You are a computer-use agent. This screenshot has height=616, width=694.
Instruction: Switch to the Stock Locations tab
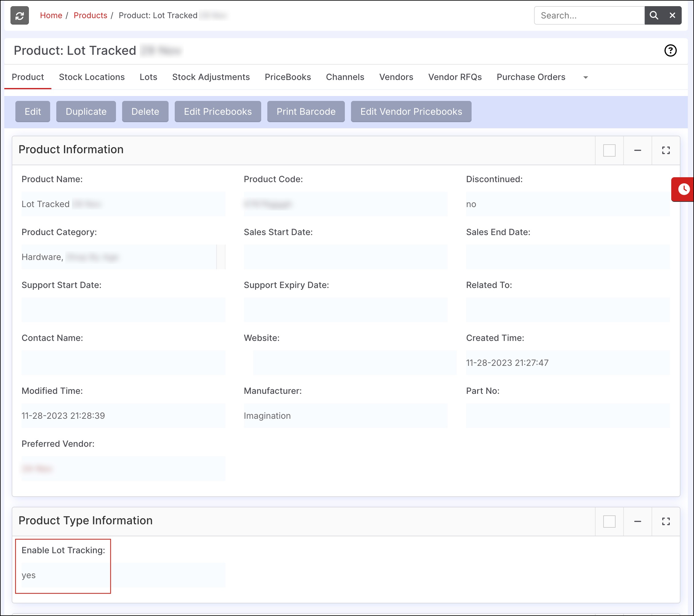[92, 77]
